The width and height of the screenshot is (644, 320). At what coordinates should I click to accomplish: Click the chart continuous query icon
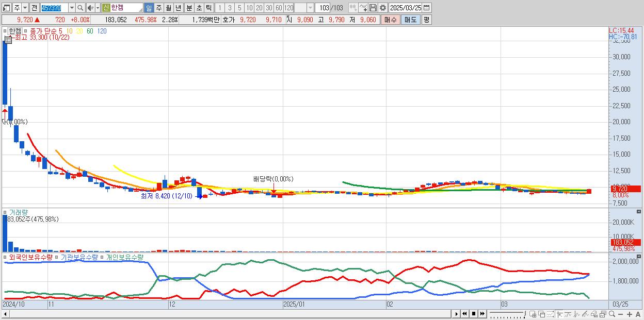tap(353, 8)
